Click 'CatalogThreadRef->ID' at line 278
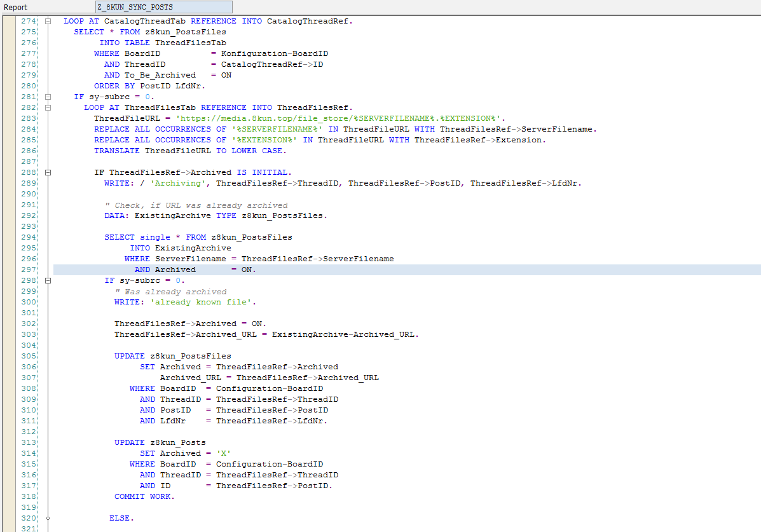 click(x=272, y=65)
